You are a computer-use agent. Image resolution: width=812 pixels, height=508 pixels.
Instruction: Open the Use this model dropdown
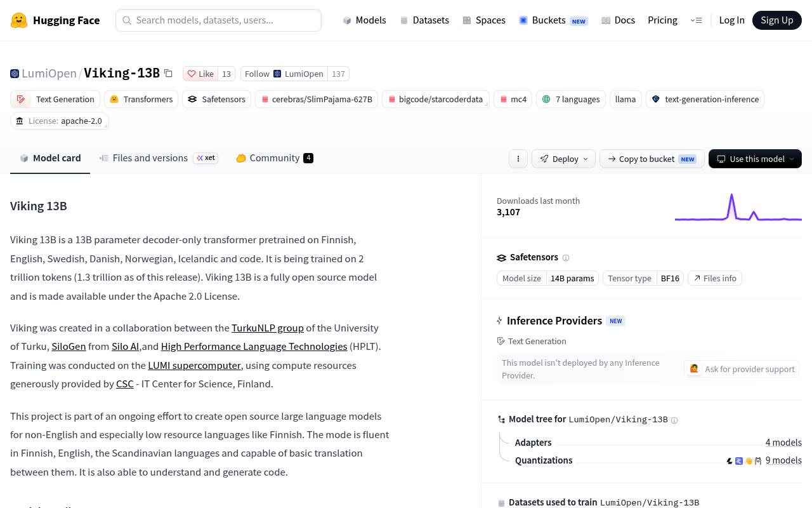coord(755,159)
